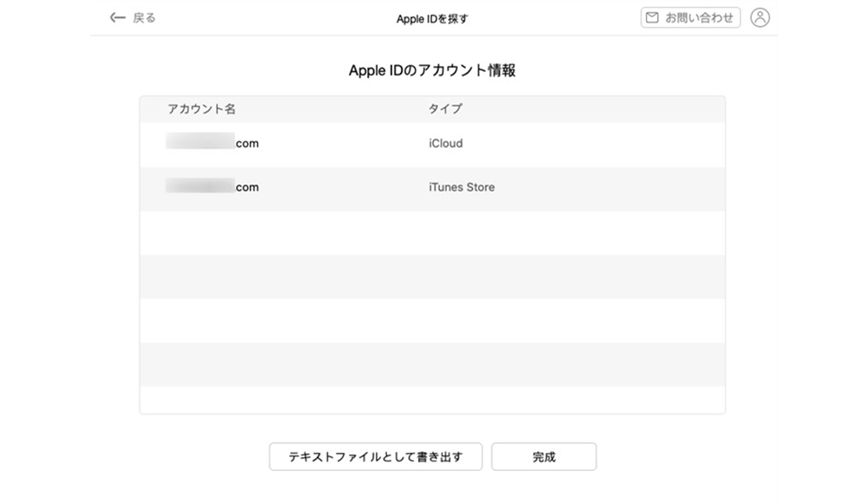Click テキストファイルとして書き出す button
Screen dimensions: 868x503
[x=375, y=456]
